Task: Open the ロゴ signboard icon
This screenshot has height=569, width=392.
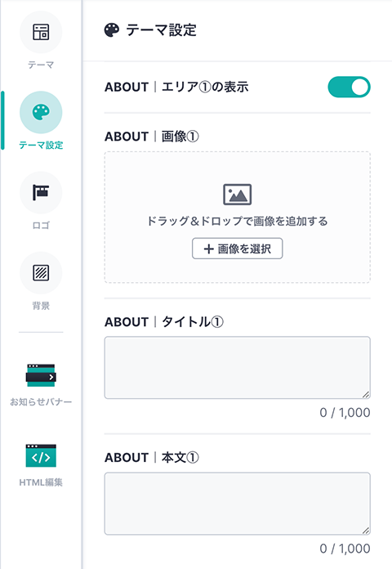Action: pyautogui.click(x=41, y=192)
